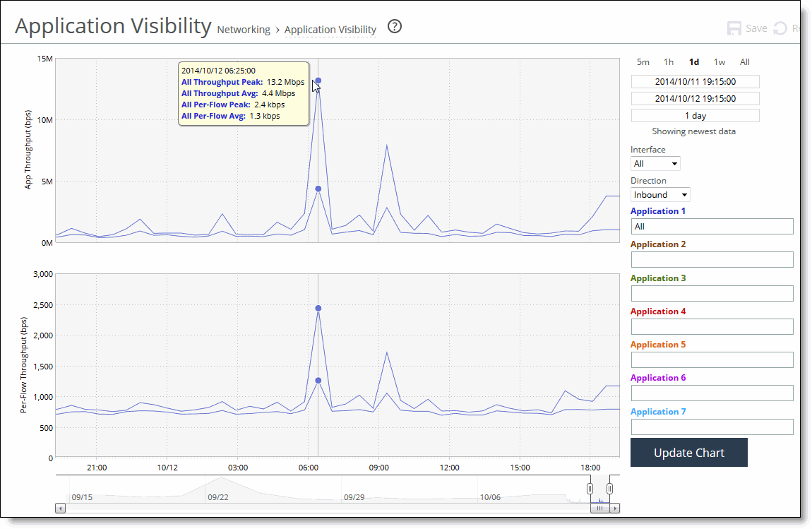Click the Restore circular arrow icon
This screenshot has width=812, height=529.
point(779,28)
